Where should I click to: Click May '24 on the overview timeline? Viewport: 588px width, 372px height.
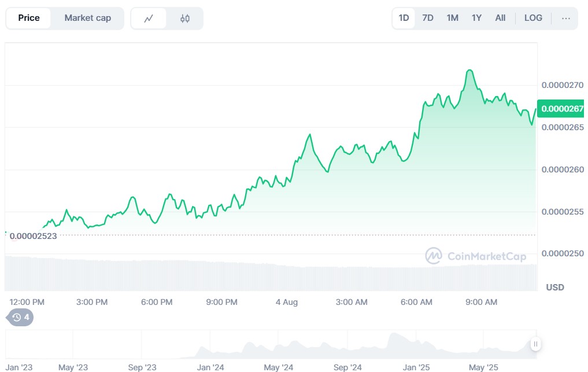click(x=279, y=367)
